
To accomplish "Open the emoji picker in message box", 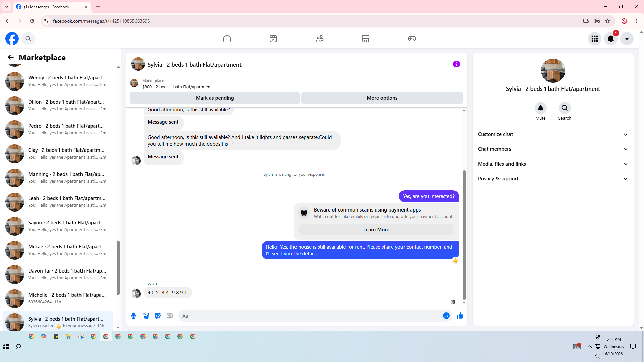I will coord(446,316).
